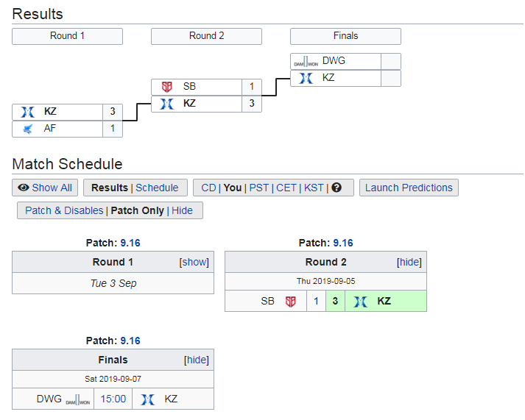Click the DAMWON logo in Finals schedule row

point(77,400)
